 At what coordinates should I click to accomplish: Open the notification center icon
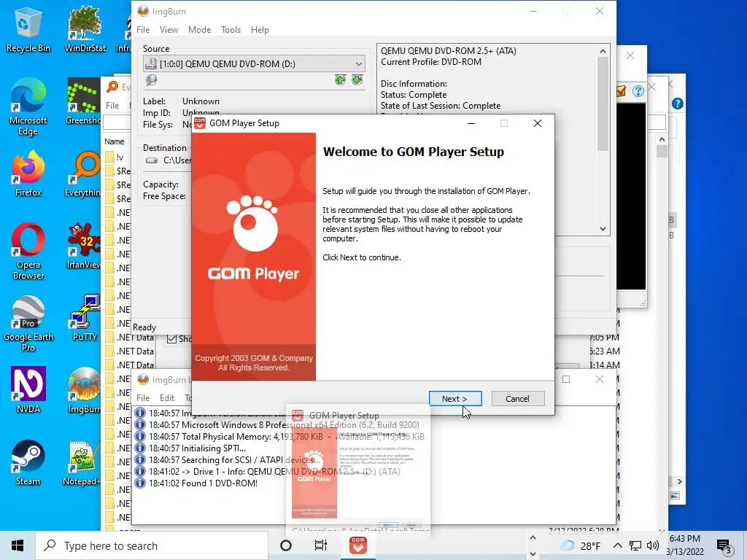point(724,546)
